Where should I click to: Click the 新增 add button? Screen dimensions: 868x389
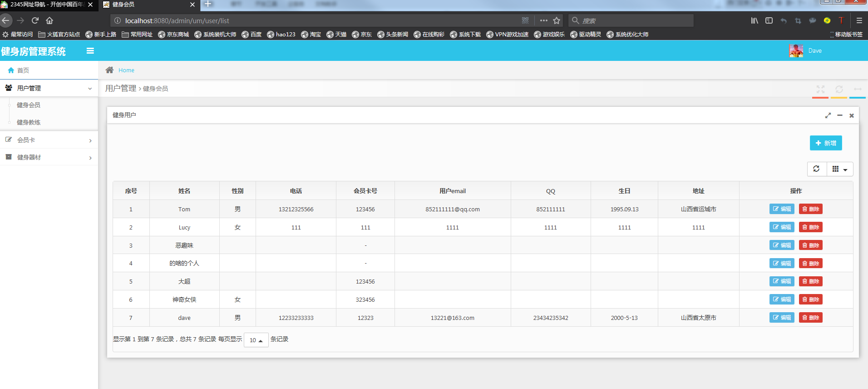(x=826, y=143)
